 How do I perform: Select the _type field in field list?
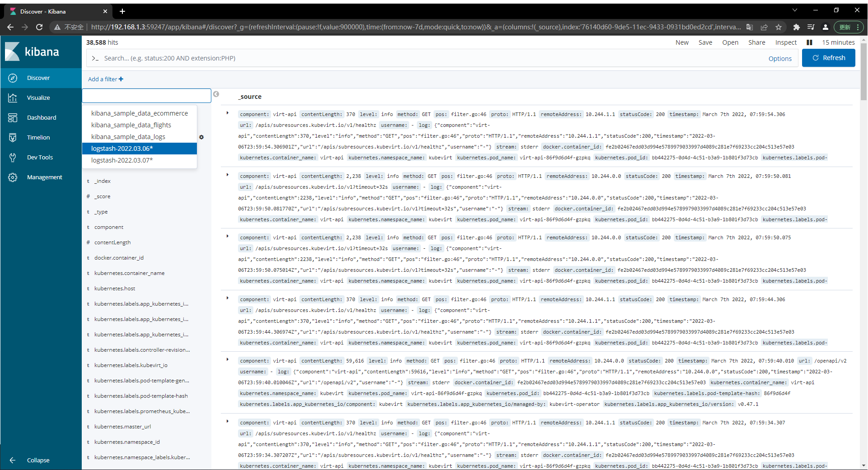click(101, 212)
